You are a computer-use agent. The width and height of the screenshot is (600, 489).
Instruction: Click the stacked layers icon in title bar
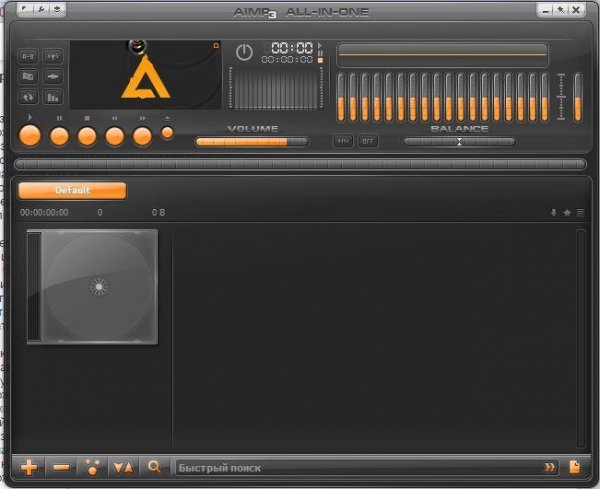point(57,9)
